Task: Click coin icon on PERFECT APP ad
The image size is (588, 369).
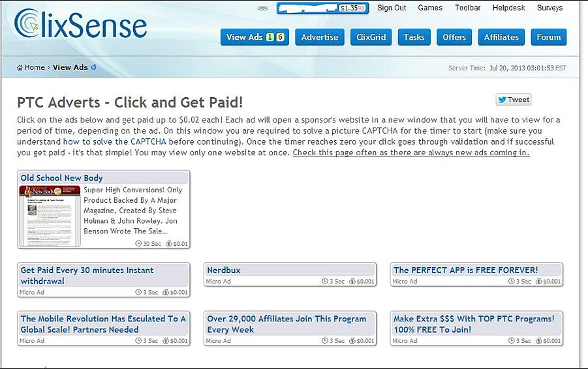Action: pos(538,281)
